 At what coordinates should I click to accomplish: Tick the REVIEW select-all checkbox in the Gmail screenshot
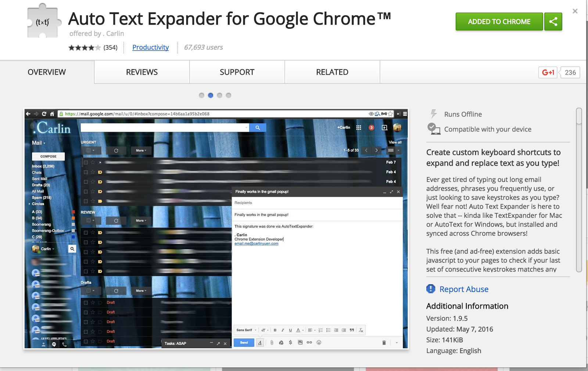click(x=89, y=221)
